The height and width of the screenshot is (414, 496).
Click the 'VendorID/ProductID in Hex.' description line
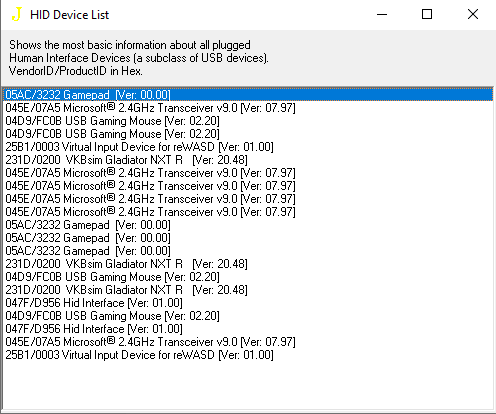(x=76, y=71)
